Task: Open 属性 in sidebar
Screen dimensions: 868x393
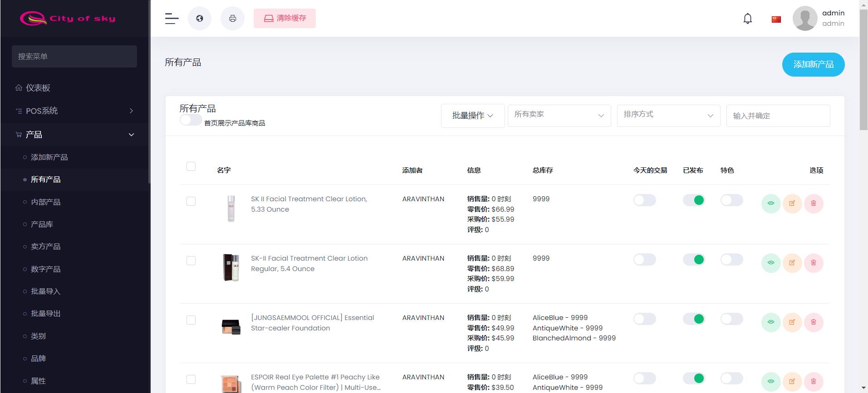Action: click(x=38, y=381)
